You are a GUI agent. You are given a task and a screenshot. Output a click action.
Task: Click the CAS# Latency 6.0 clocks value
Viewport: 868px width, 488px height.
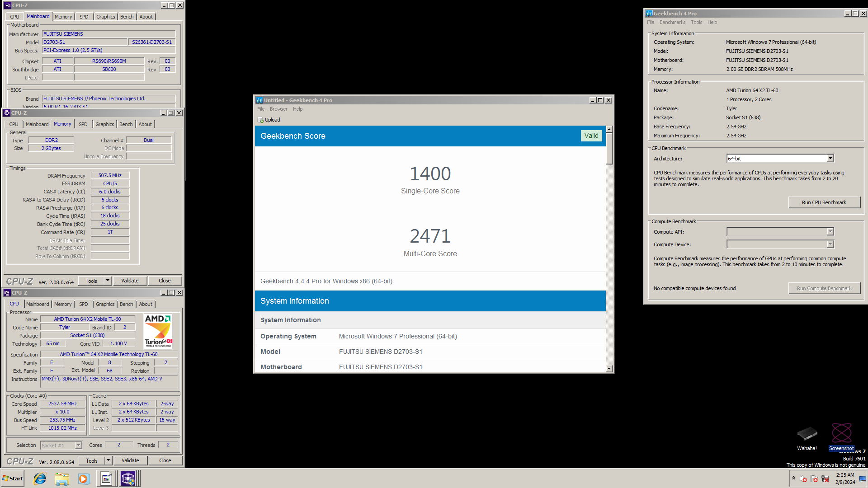tap(110, 192)
